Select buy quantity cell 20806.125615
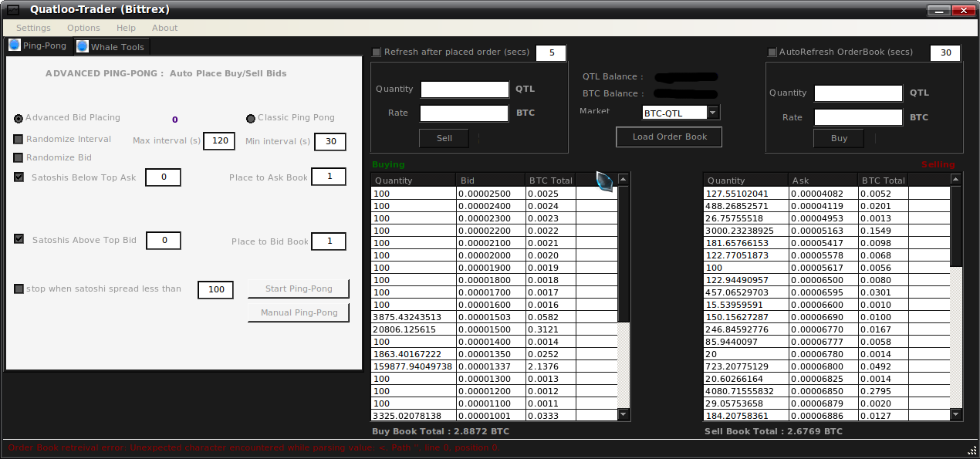This screenshot has width=980, height=459. coord(414,329)
